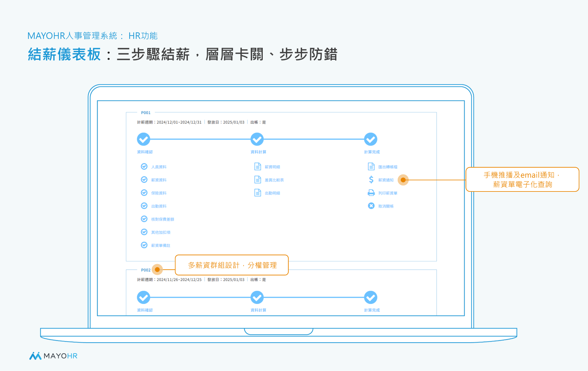
Task: Select the P001 payroll group label
Action: tap(146, 113)
